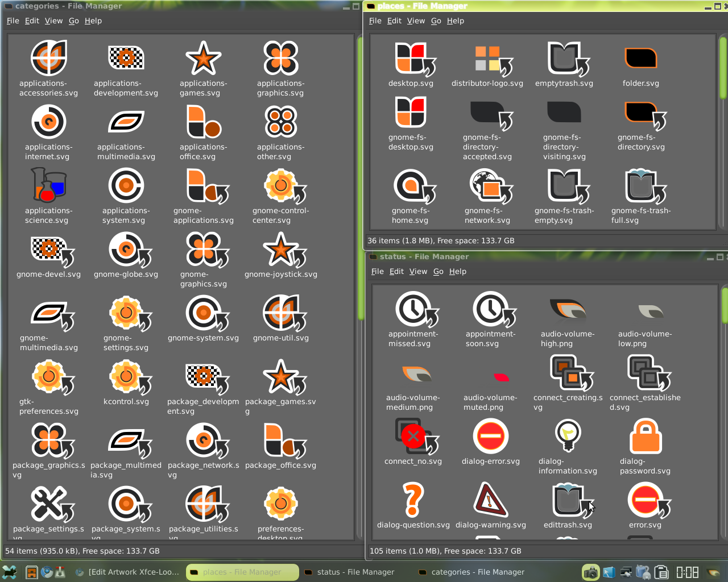Select applications-graphics.svg icon
The width and height of the screenshot is (728, 582).
281,58
